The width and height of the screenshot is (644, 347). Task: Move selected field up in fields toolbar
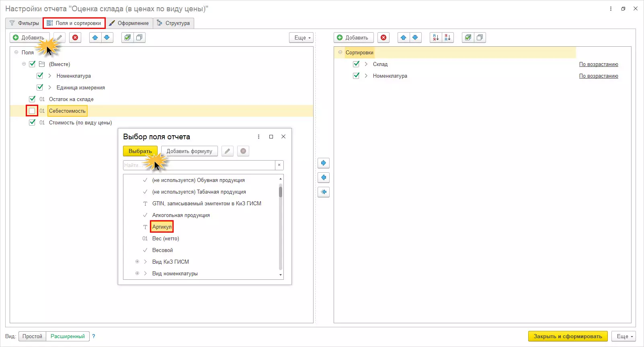[x=95, y=37]
